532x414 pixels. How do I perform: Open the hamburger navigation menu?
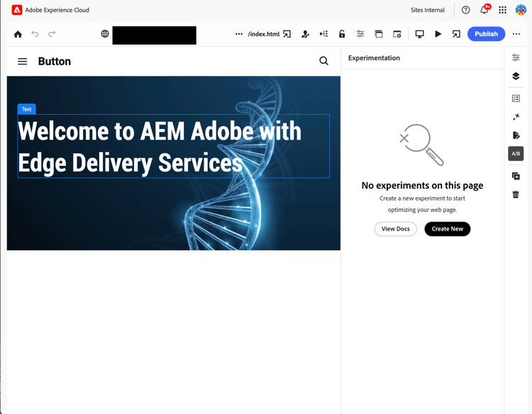(23, 62)
